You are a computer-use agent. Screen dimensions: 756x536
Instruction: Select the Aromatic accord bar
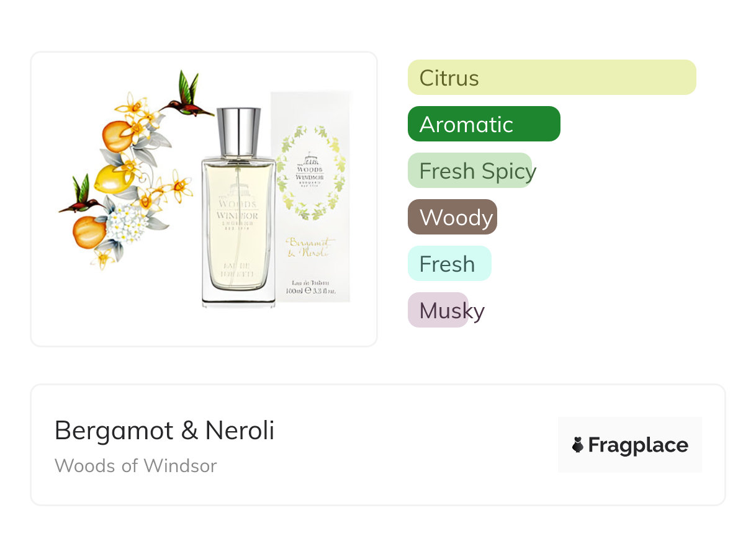coord(484,124)
